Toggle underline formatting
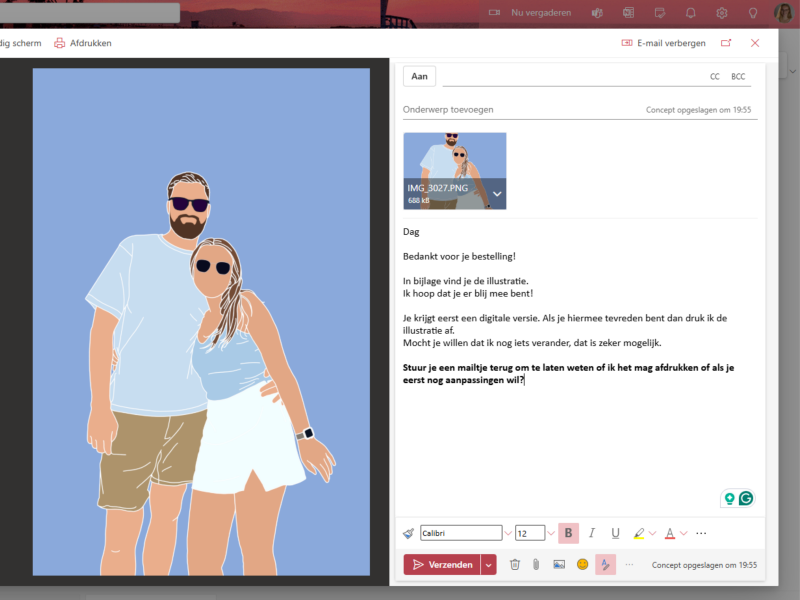Image resolution: width=800 pixels, height=600 pixels. point(615,533)
